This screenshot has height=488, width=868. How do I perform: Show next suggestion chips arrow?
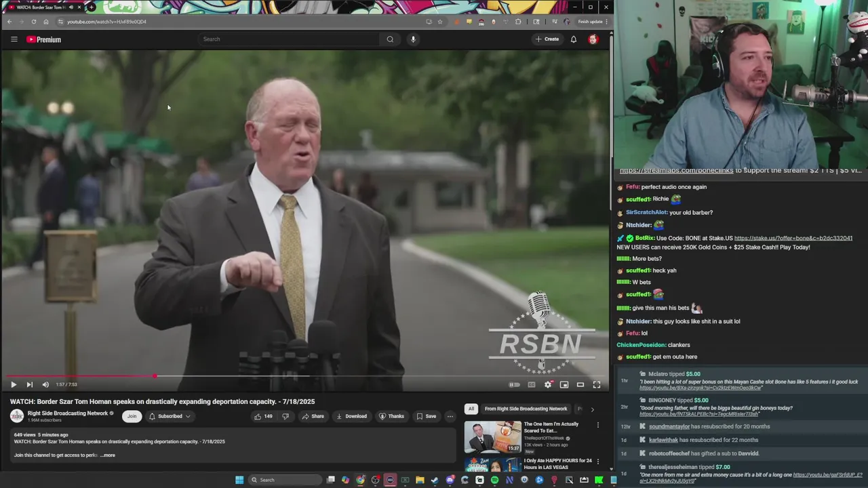(592, 409)
